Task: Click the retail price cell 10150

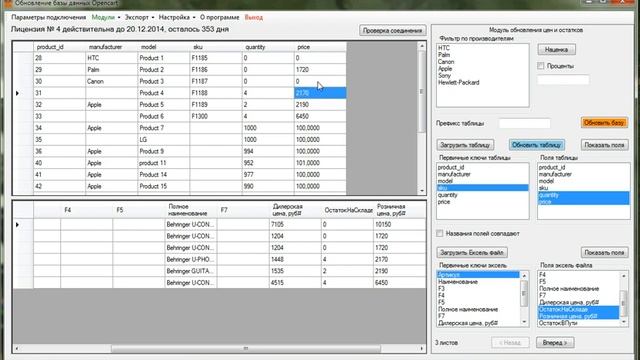Action: click(400, 224)
